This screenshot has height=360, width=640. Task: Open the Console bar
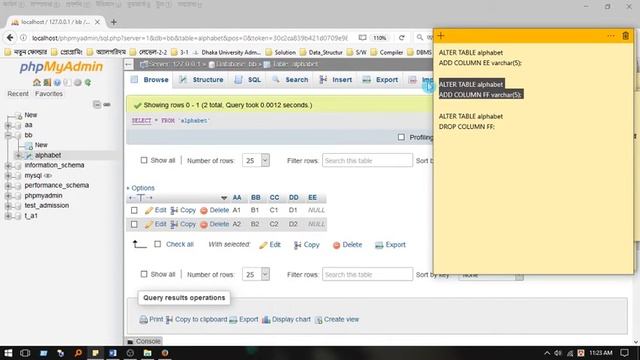point(144,341)
